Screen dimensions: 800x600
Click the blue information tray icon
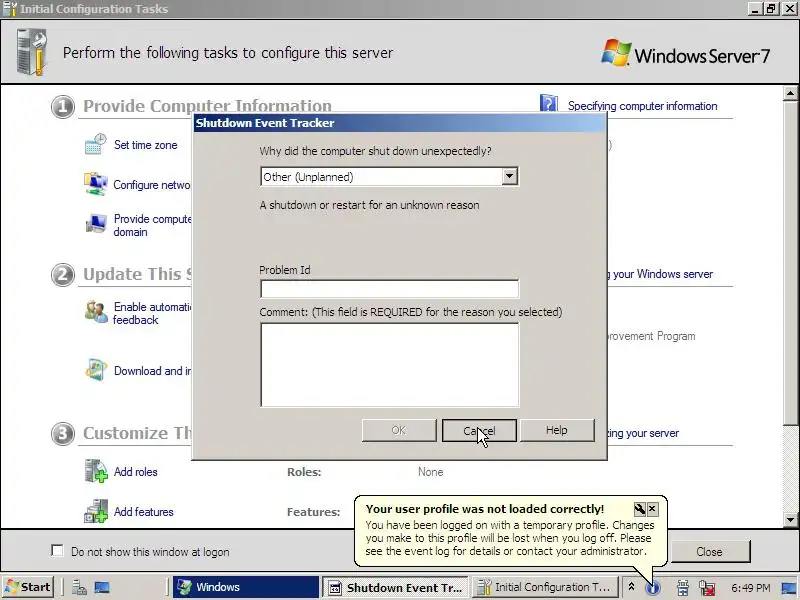coord(653,588)
